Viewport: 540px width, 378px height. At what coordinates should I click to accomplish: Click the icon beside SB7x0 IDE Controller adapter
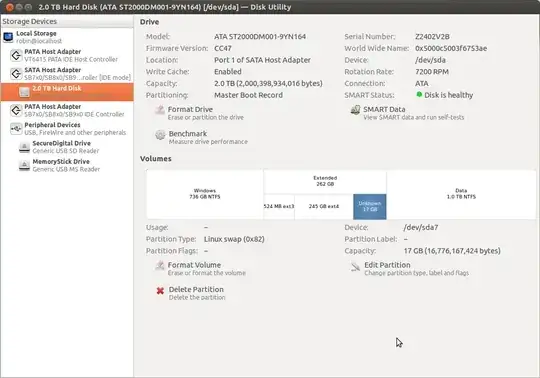pyautogui.click(x=16, y=110)
